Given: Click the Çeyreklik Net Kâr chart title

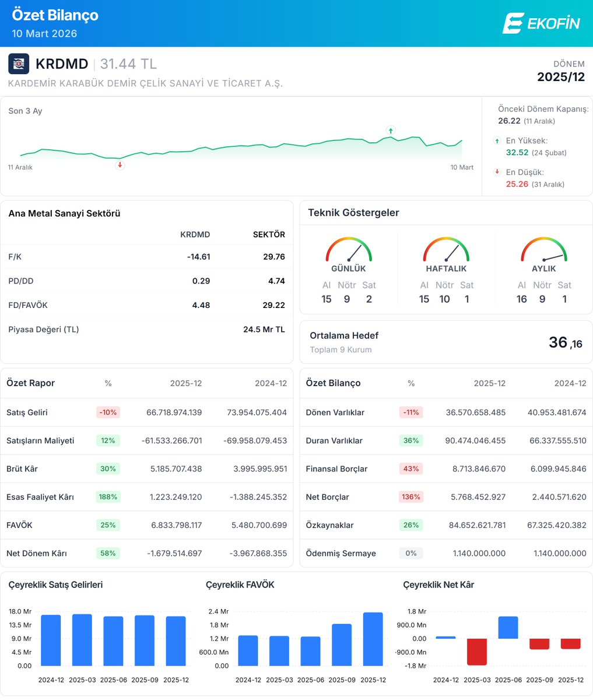Looking at the screenshot, I should point(438,584).
